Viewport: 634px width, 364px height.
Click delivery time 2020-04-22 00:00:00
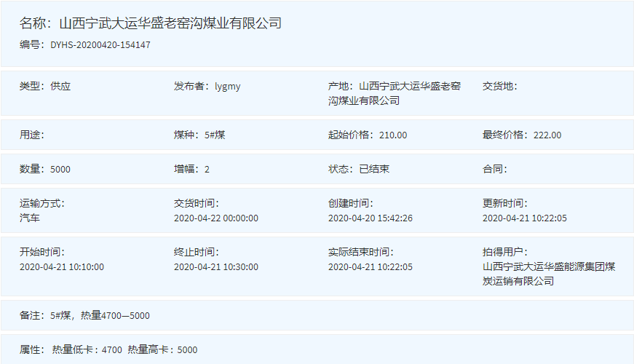[x=216, y=218]
